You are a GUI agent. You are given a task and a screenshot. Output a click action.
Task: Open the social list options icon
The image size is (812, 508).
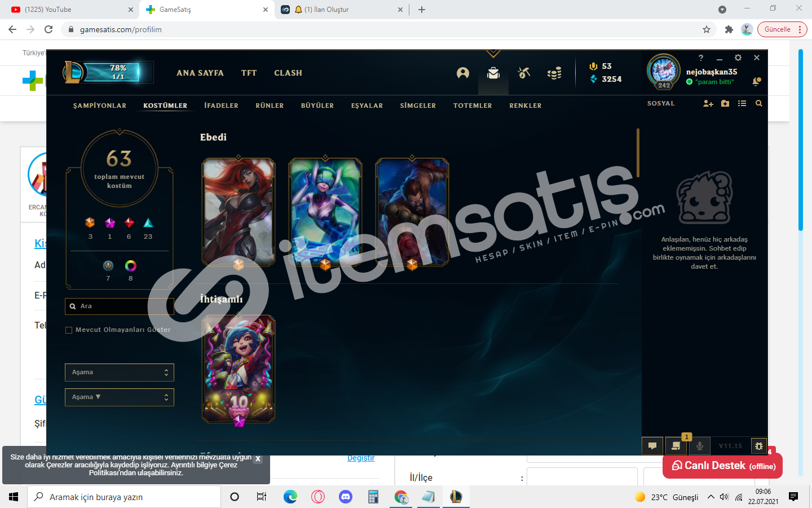[x=742, y=103]
